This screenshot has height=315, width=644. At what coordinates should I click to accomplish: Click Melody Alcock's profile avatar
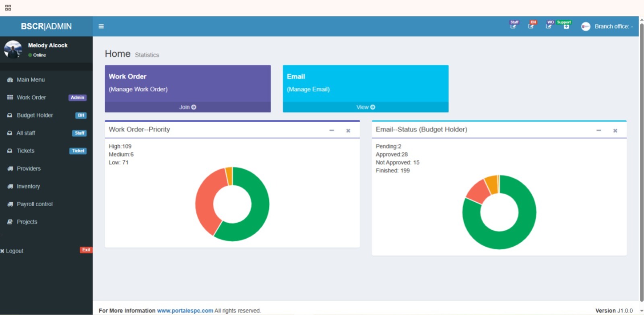(x=13, y=50)
